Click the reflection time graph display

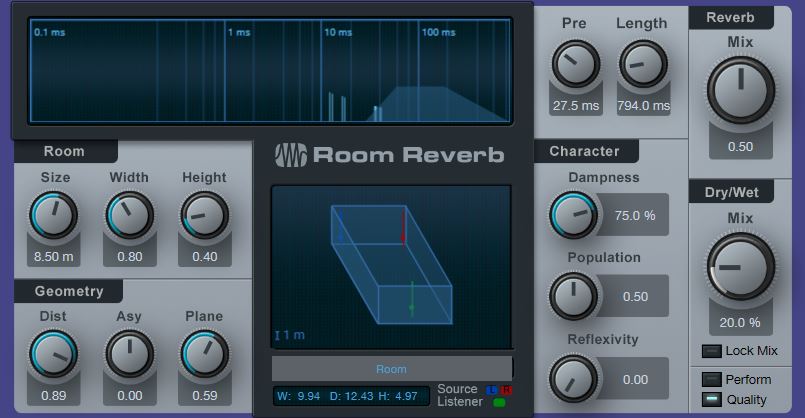[270, 70]
